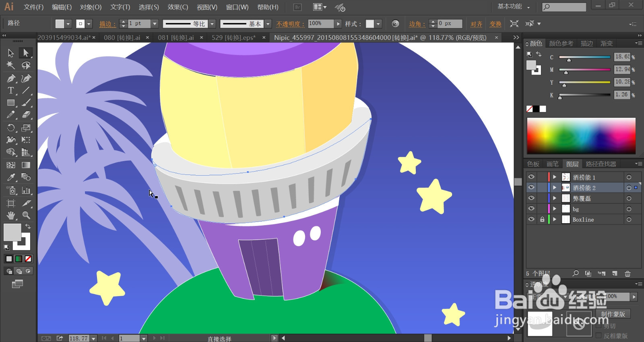Hide the 酒捞能 1 layer
The image size is (644, 342).
click(x=531, y=177)
